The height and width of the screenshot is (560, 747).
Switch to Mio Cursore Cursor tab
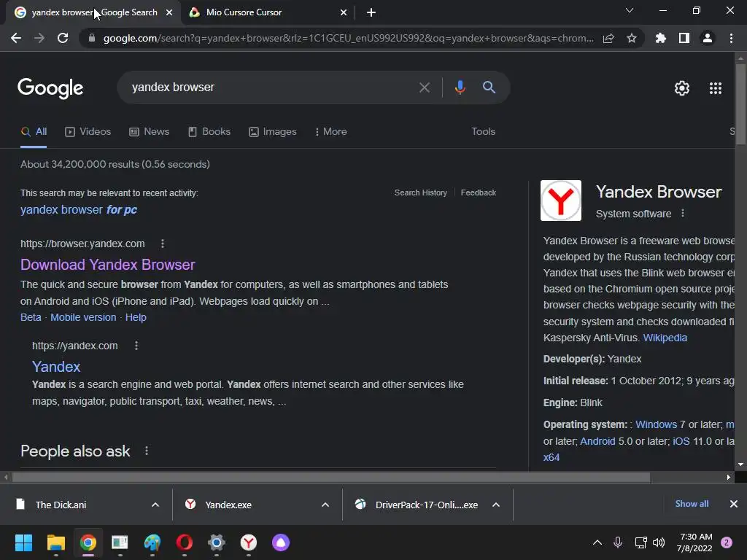click(268, 12)
